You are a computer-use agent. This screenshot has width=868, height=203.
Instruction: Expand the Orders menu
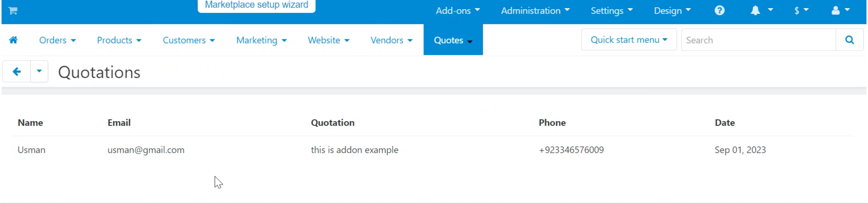(x=57, y=40)
